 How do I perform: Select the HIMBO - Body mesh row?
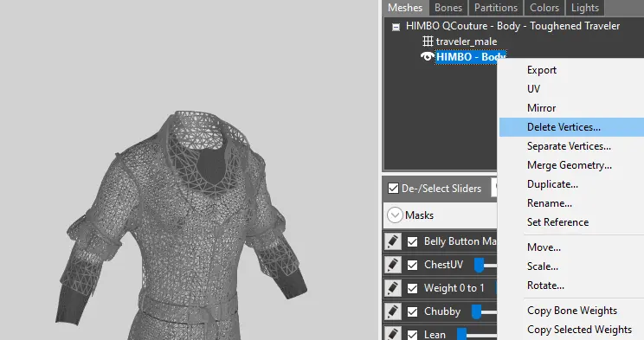pos(471,57)
